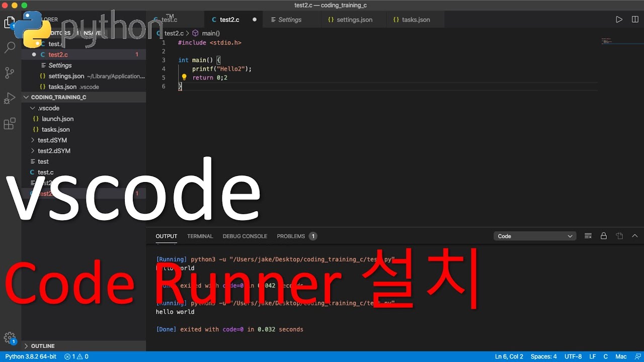This screenshot has width=644, height=362.
Task: Click the errors and warnings status indicator
Action: coord(76,356)
